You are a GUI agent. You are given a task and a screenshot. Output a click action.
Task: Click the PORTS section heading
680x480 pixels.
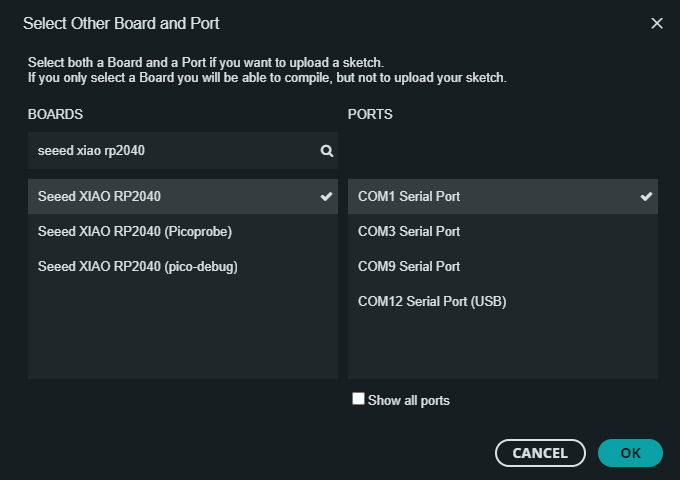(x=370, y=114)
